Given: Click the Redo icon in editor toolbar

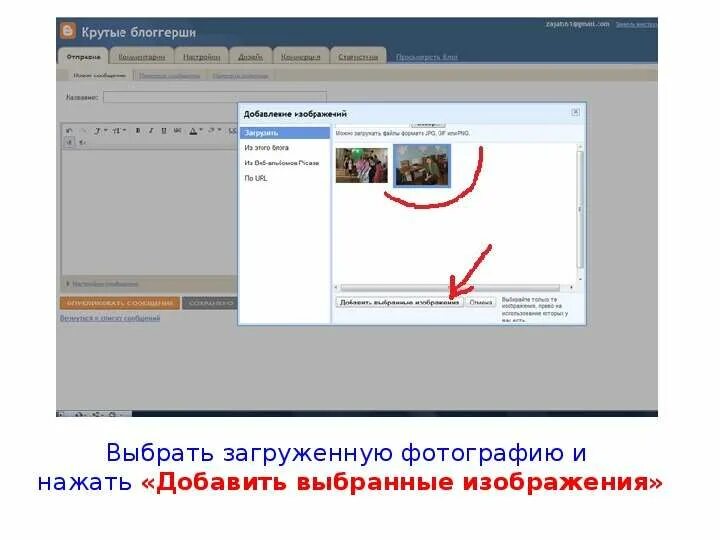Looking at the screenshot, I should 83,131.
